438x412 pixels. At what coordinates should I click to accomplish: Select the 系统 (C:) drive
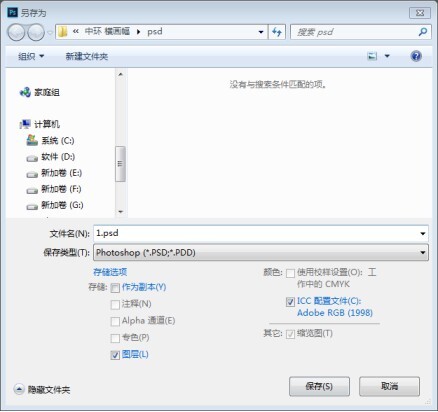click(x=50, y=140)
